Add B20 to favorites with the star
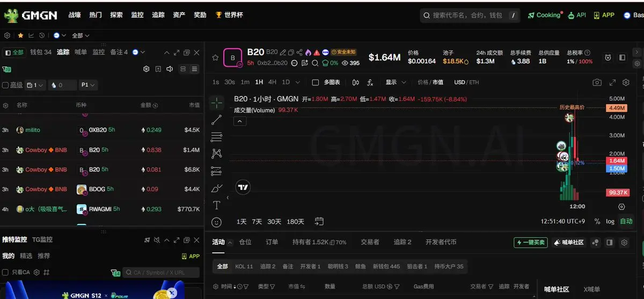The height and width of the screenshot is (299, 644). coord(215,57)
